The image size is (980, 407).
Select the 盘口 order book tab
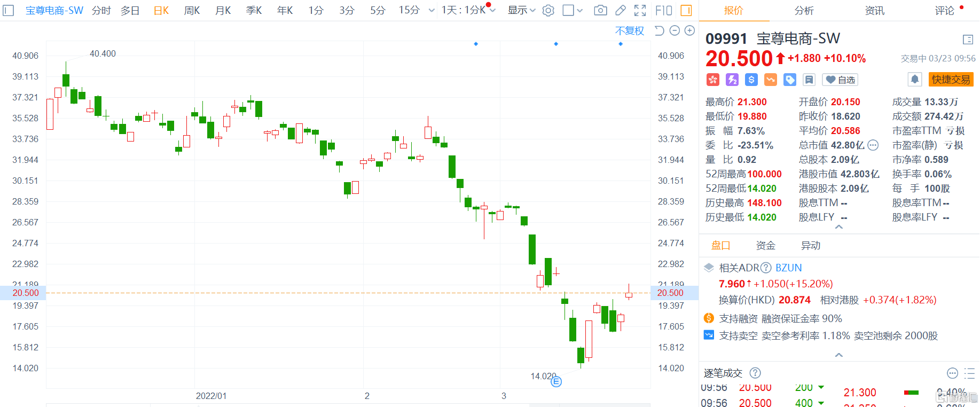720,245
